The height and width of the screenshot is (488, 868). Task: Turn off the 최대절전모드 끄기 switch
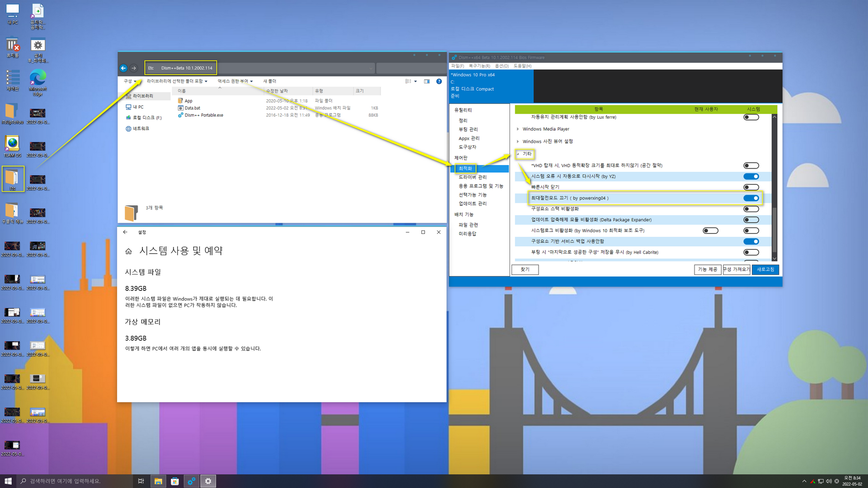pyautogui.click(x=751, y=198)
